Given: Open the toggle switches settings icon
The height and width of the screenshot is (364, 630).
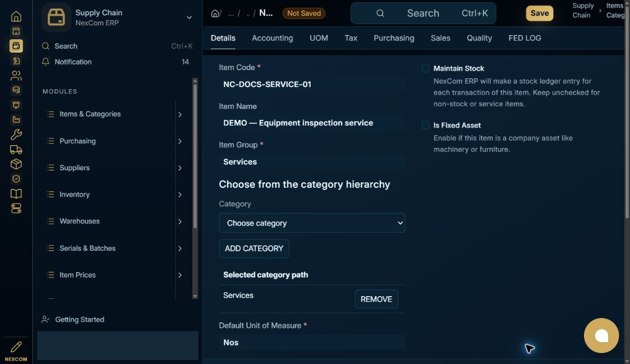Looking at the screenshot, I should coord(16,209).
